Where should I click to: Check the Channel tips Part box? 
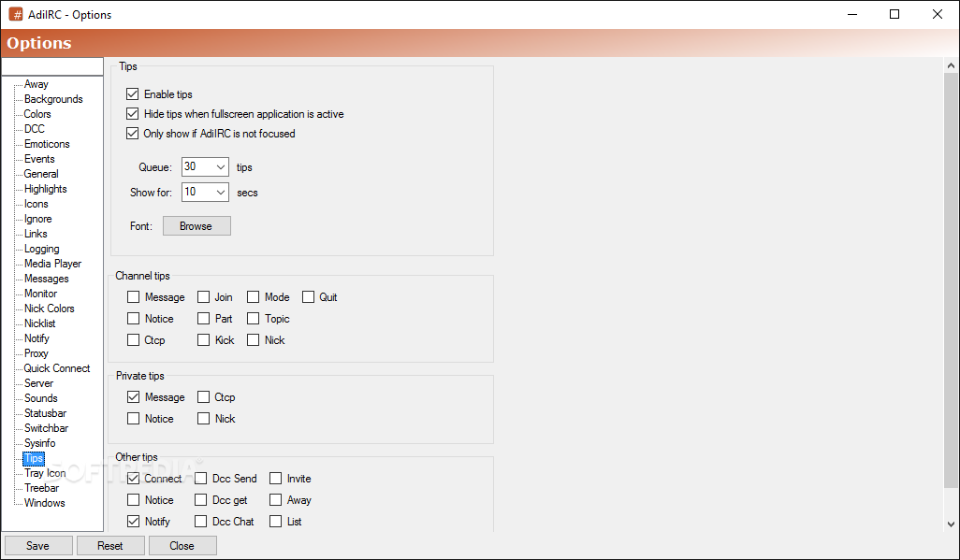coord(203,319)
